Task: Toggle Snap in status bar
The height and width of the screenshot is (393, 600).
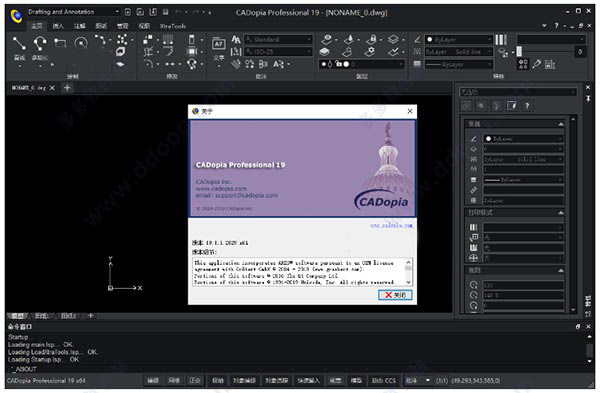Action: point(153,380)
